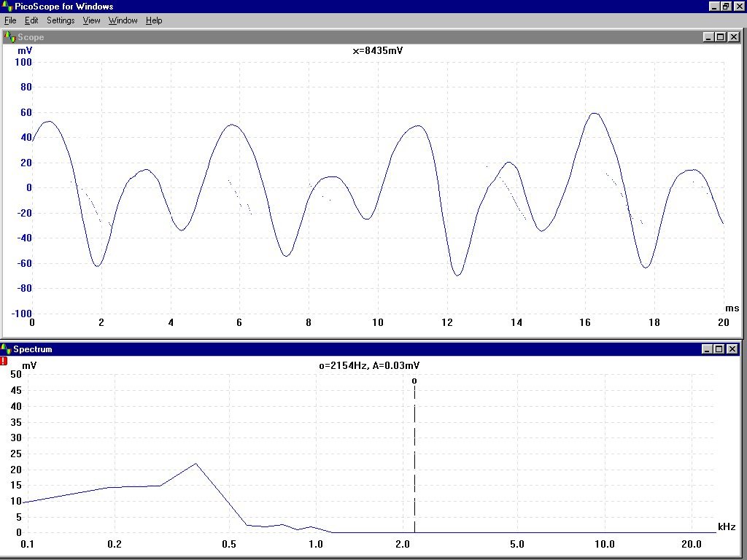Image resolution: width=747 pixels, height=560 pixels.
Task: Close the Scope window
Action: (733, 37)
